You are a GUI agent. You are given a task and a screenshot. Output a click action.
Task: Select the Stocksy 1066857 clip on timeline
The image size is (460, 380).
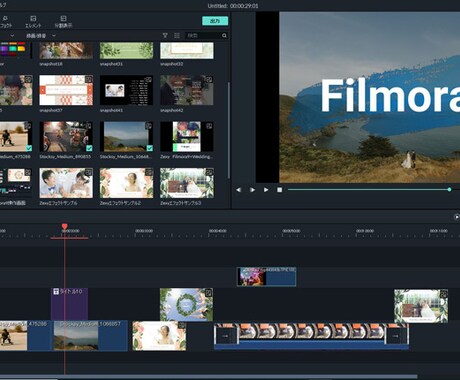tap(91, 335)
